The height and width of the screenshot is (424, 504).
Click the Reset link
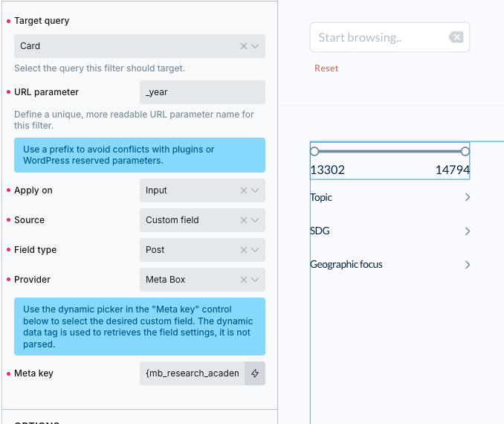pyautogui.click(x=326, y=68)
